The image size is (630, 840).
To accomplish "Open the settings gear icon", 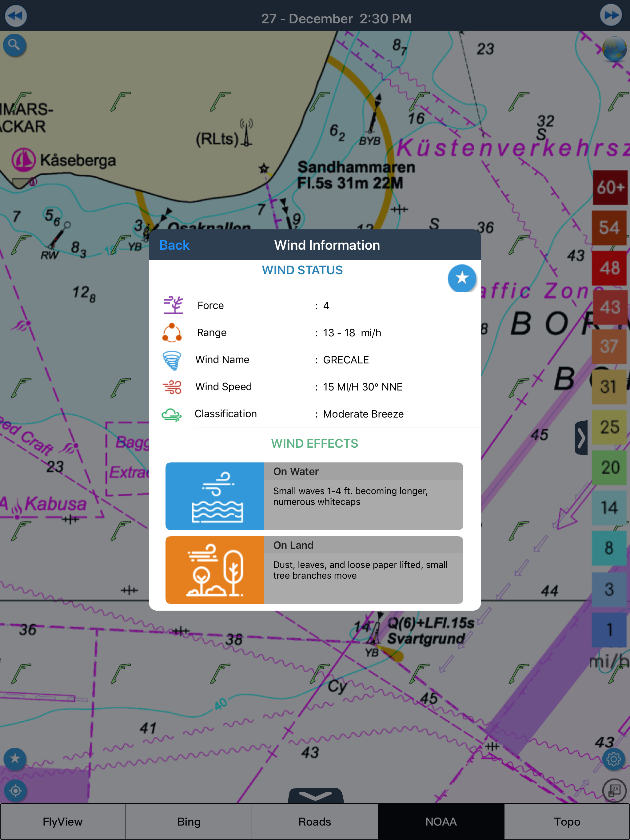I will click(x=613, y=759).
